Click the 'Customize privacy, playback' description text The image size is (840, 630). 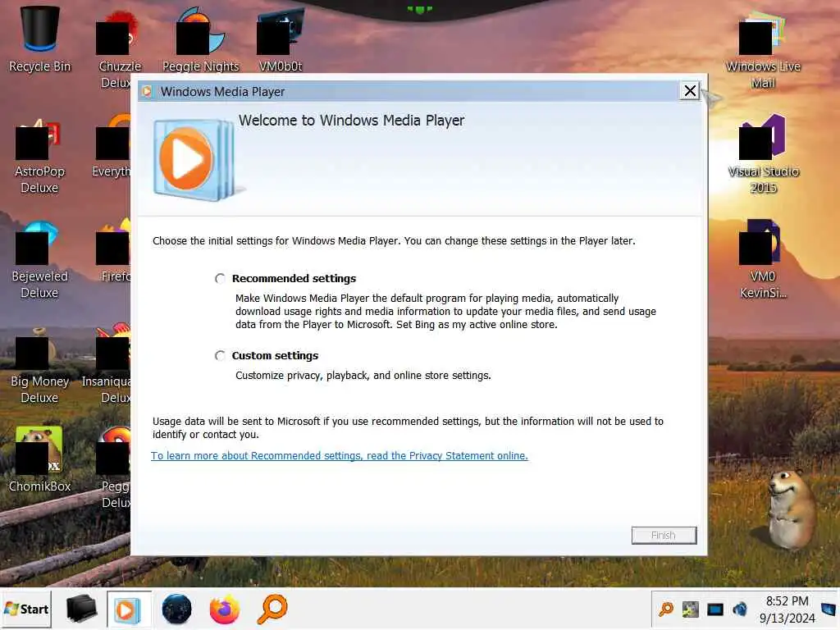tap(363, 376)
